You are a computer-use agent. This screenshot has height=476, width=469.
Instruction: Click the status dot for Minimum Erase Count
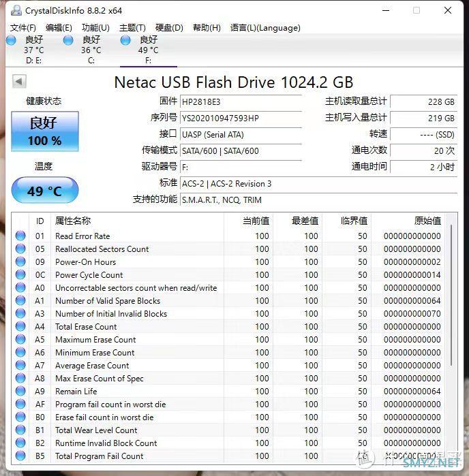click(20, 352)
